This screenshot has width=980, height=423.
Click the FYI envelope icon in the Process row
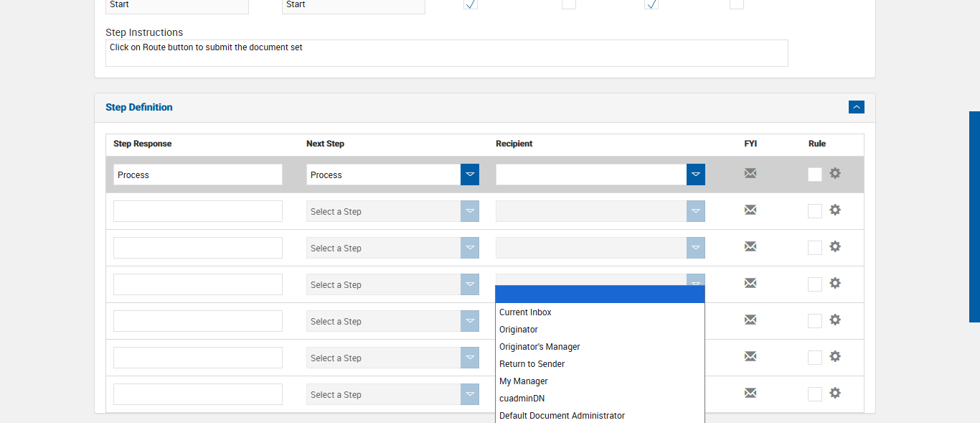pos(750,173)
